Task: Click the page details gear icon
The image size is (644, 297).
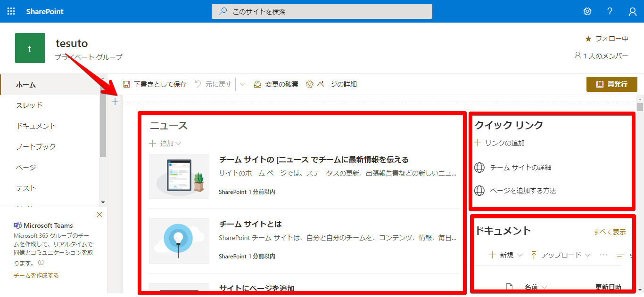Action: click(310, 84)
